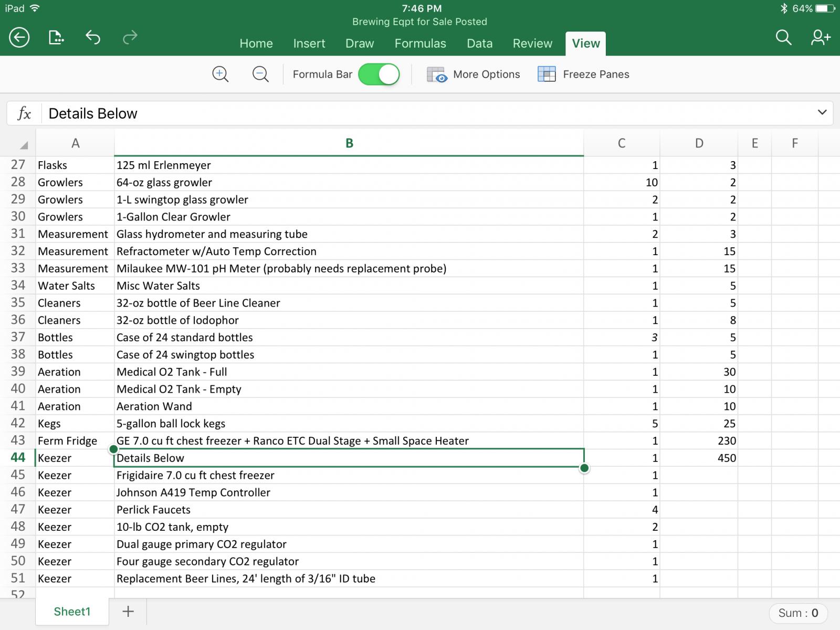Click cell 'Water Salts' in column A
This screenshot has height=630, width=840.
click(75, 286)
